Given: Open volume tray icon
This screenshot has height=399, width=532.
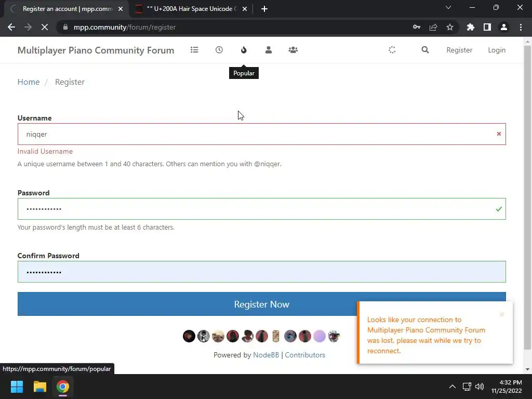Looking at the screenshot, I should click(x=480, y=387).
